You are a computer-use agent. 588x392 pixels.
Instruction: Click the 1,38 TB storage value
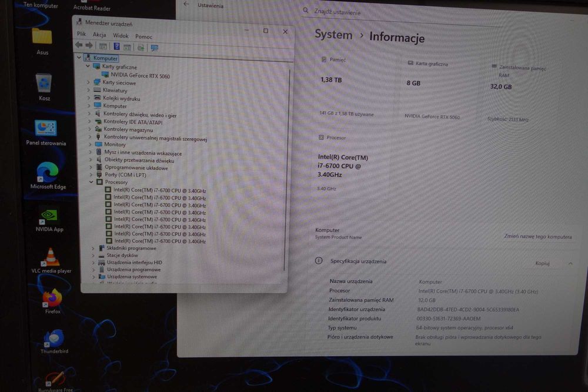(331, 79)
